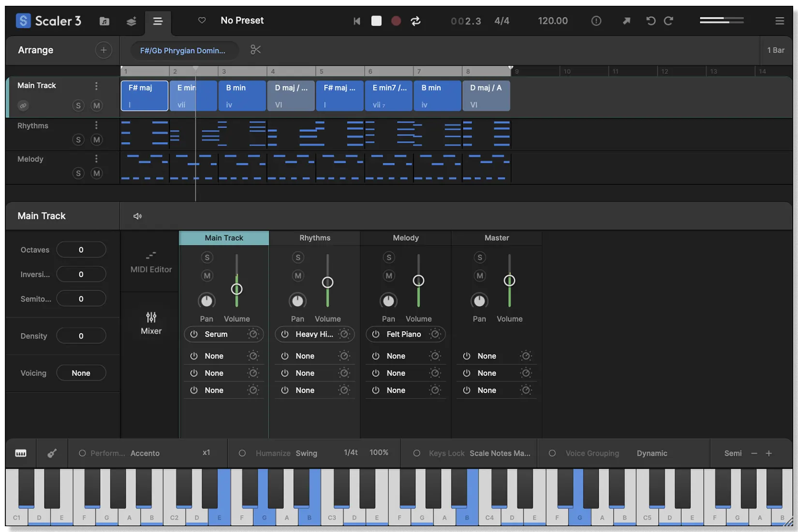The width and height of the screenshot is (798, 532).
Task: Favorite the preset with heart icon
Action: pyautogui.click(x=202, y=20)
